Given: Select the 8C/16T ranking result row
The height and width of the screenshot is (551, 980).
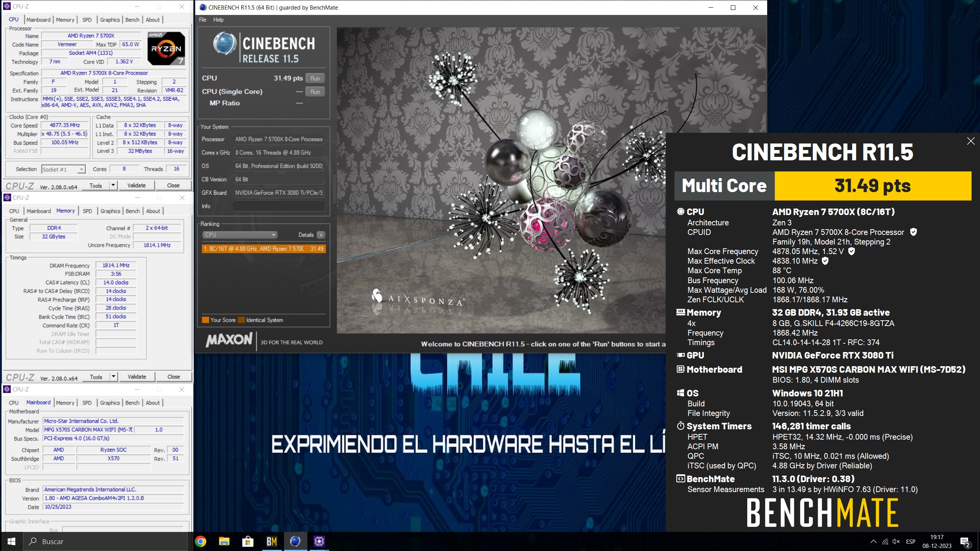Looking at the screenshot, I should click(264, 249).
